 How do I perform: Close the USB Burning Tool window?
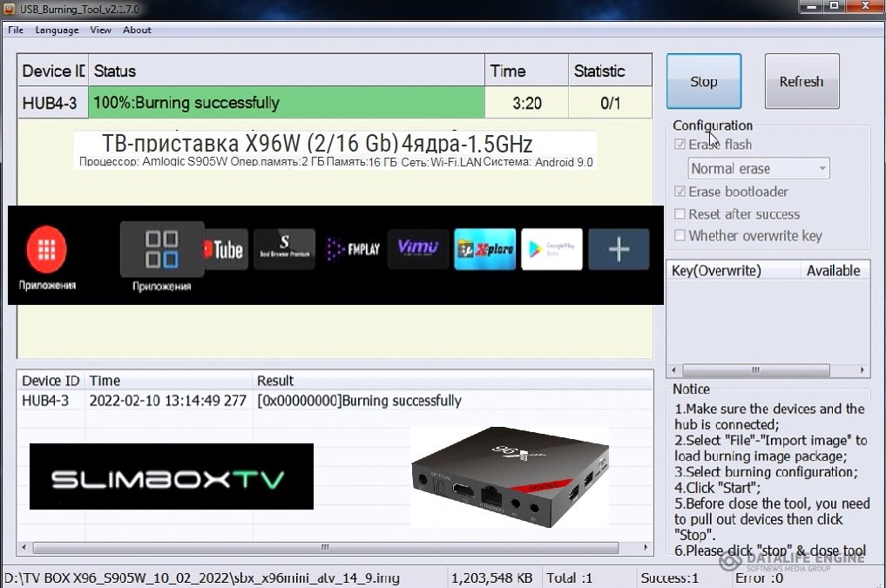point(865,6)
